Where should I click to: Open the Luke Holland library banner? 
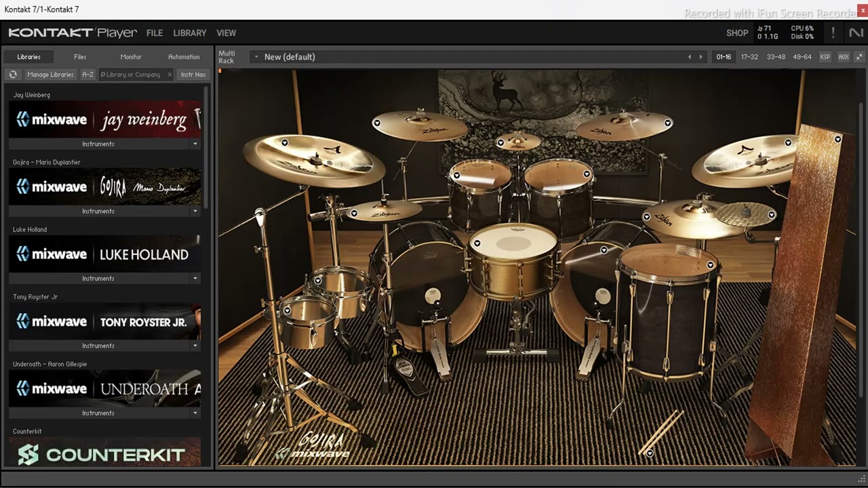(x=105, y=253)
